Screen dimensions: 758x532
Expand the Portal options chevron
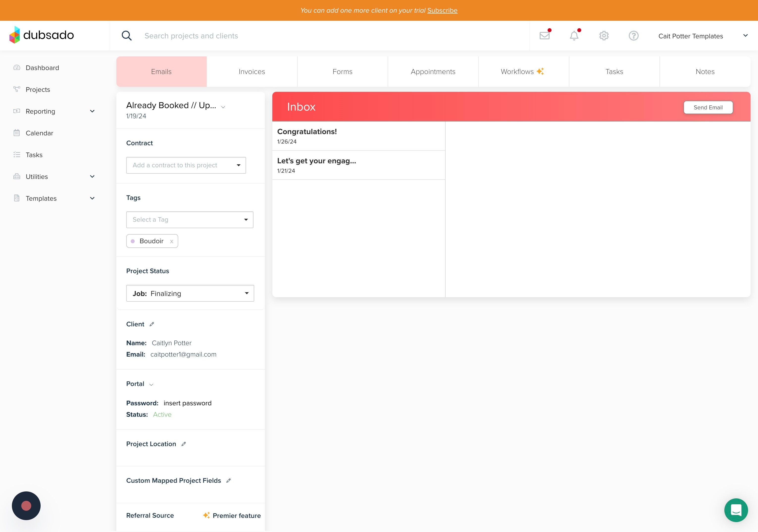click(x=151, y=385)
